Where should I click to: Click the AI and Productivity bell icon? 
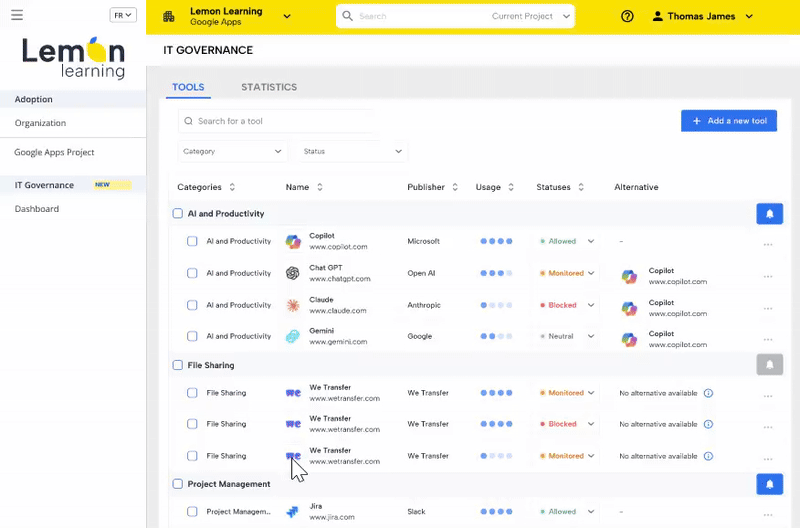click(x=769, y=214)
